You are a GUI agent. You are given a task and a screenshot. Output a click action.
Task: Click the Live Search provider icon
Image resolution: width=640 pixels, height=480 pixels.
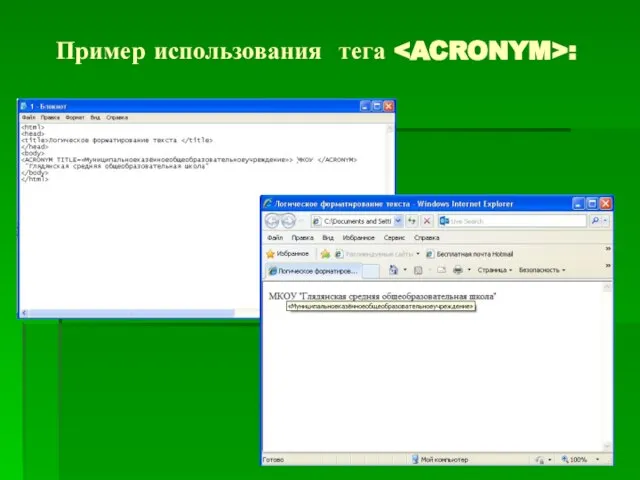tap(444, 221)
